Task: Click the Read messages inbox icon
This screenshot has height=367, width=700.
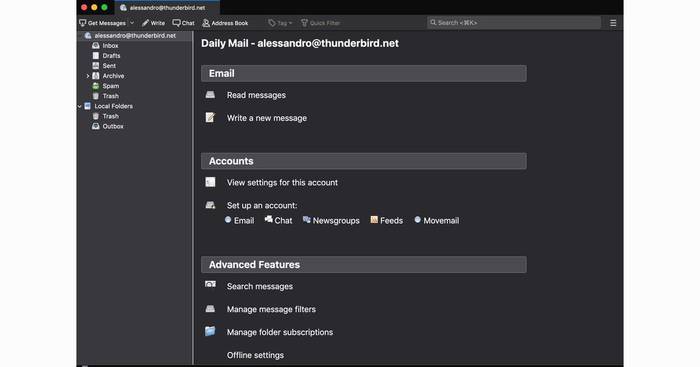Action: pos(210,95)
